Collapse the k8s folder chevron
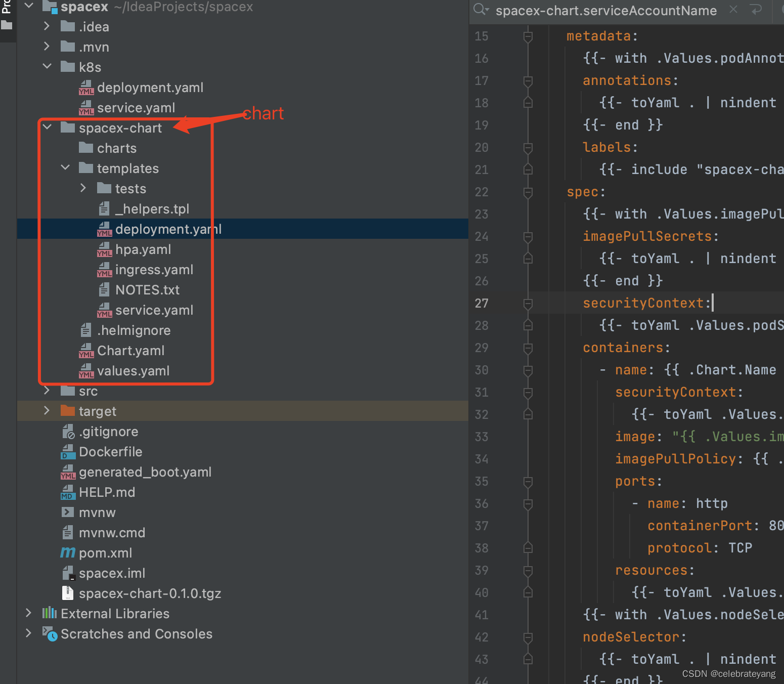The image size is (784, 684). [47, 66]
